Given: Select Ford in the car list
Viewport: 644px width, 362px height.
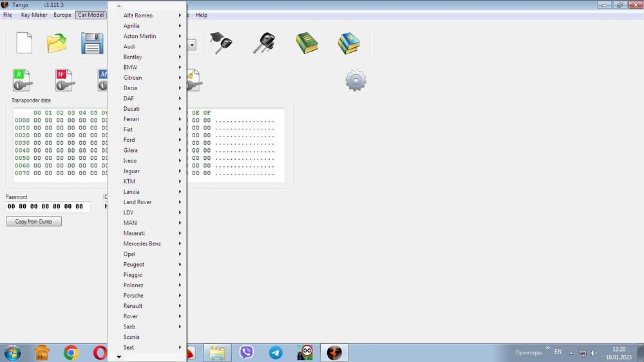Looking at the screenshot, I should point(147,140).
